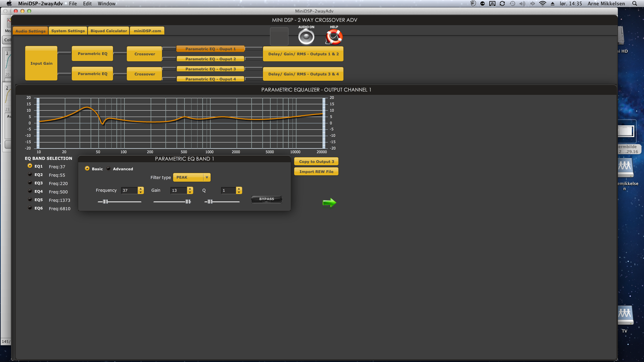Viewport: 644px width, 362px height.
Task: Click the clock showing lør. 14:35
Action: tap(571, 4)
